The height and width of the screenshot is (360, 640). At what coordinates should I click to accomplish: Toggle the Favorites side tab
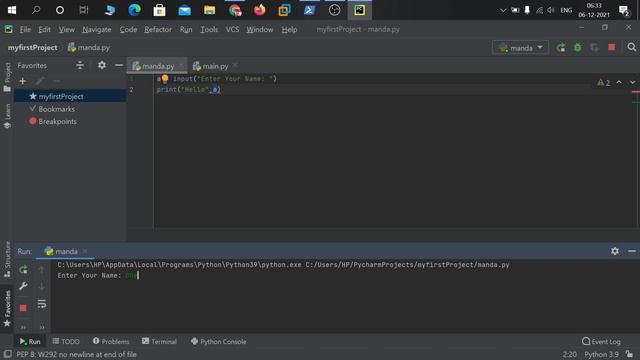coord(7,309)
